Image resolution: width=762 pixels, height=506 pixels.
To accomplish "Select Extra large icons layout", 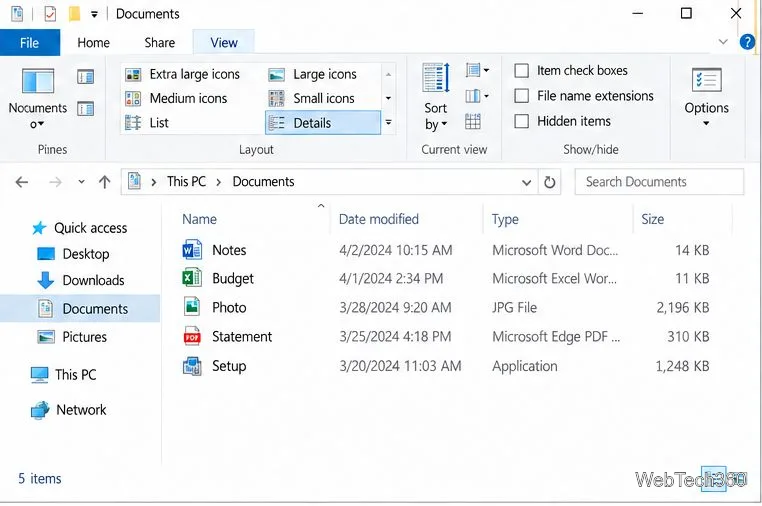I will pos(183,74).
